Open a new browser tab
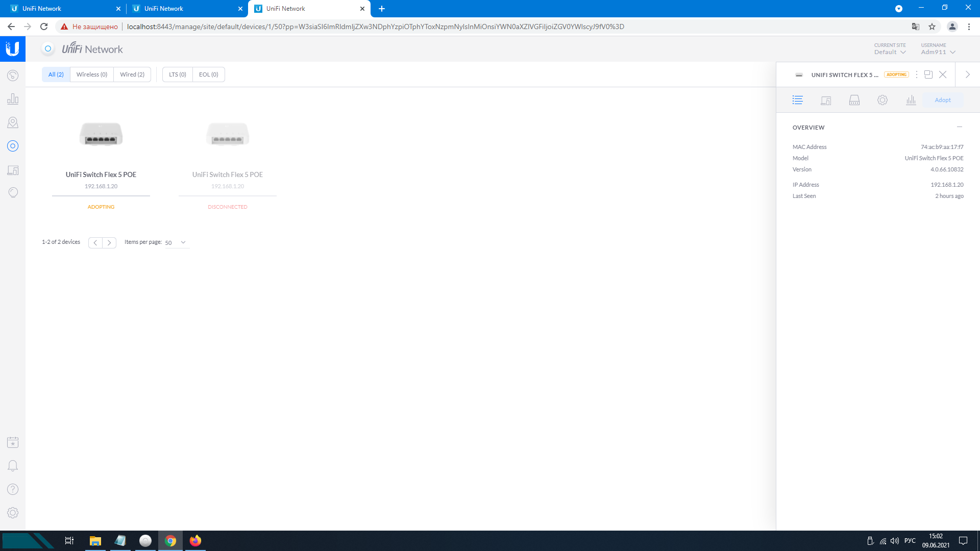980x551 pixels. coord(382,9)
